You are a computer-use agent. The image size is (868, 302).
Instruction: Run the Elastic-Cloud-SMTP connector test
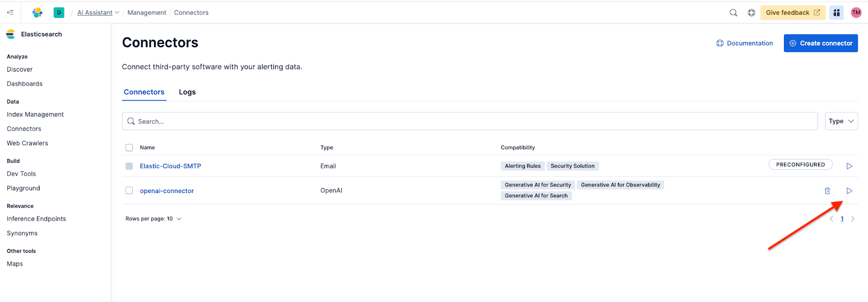(849, 166)
